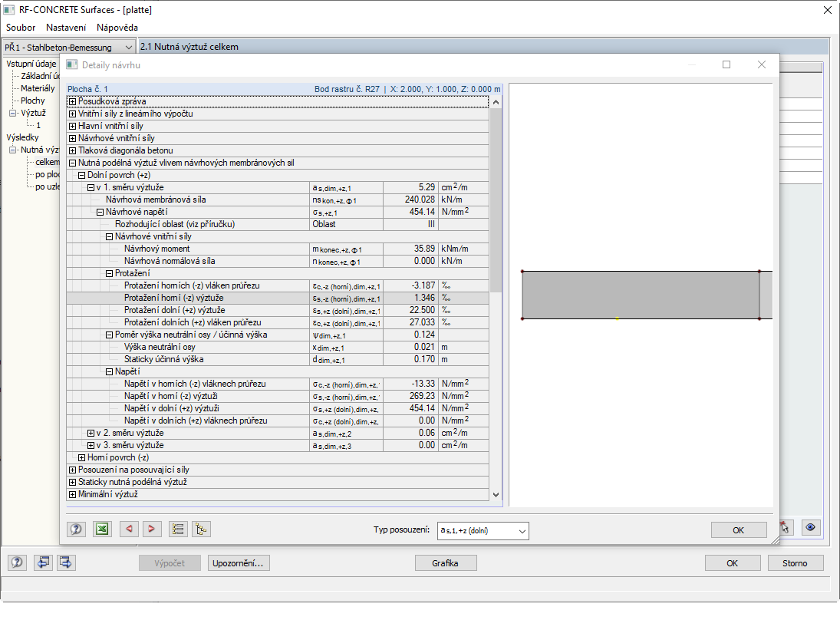
Task: Expand Minimální výztuž node
Action: pos(72,494)
